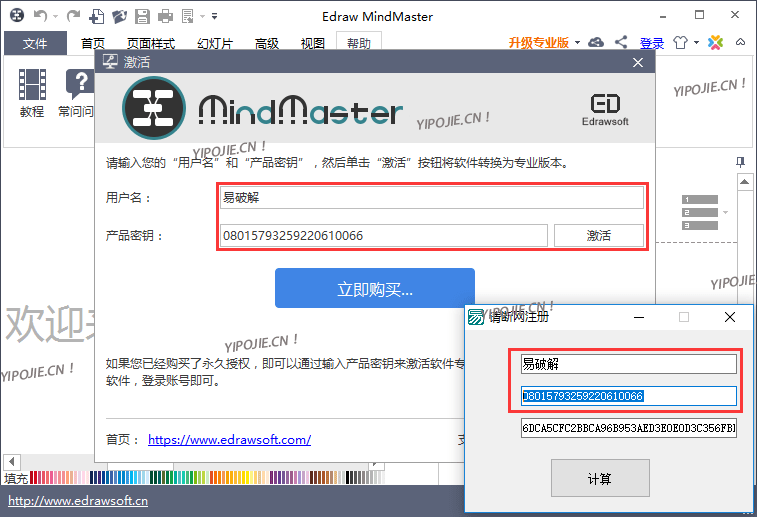Image resolution: width=757 pixels, height=517 pixels.
Task: Open the customize quick access toolbar dropdown
Action: 214,16
